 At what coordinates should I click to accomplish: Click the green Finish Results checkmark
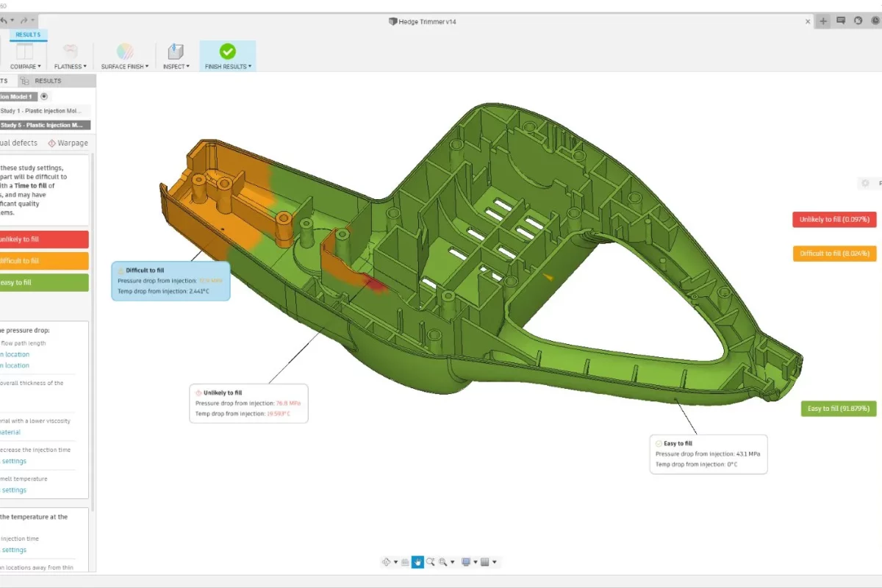pyautogui.click(x=228, y=51)
